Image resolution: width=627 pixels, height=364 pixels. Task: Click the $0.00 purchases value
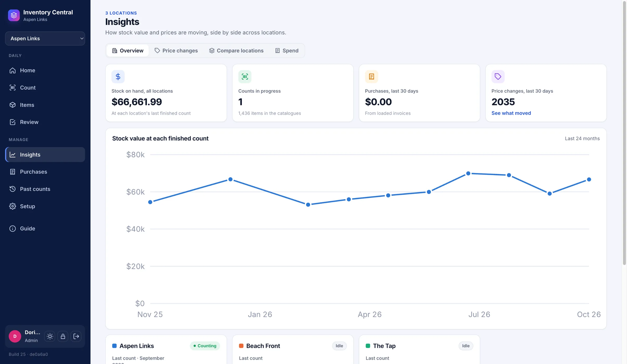coord(378,102)
